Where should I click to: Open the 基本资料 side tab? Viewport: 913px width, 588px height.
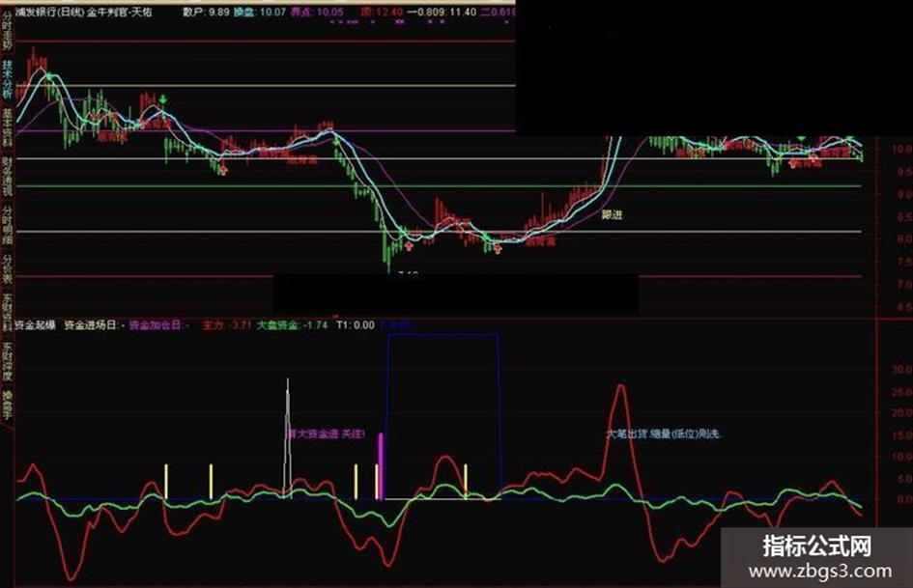coord(7,126)
